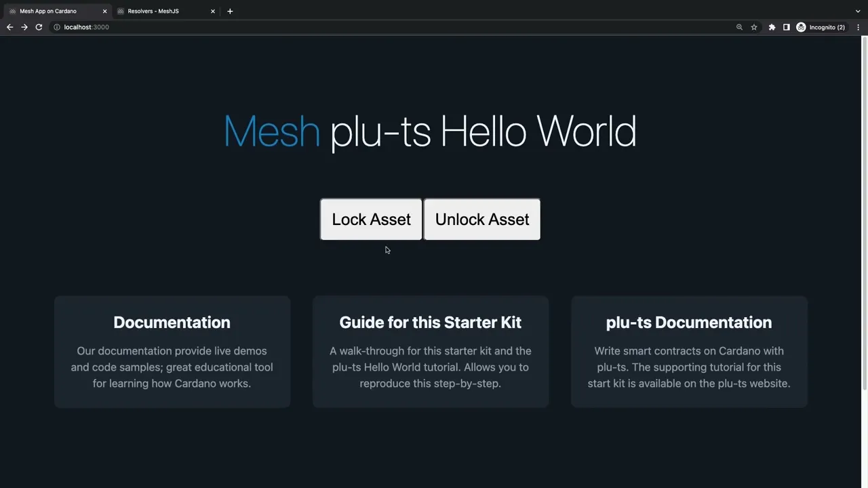Open a new tab with the plus button
The width and height of the screenshot is (868, 488).
pos(230,11)
